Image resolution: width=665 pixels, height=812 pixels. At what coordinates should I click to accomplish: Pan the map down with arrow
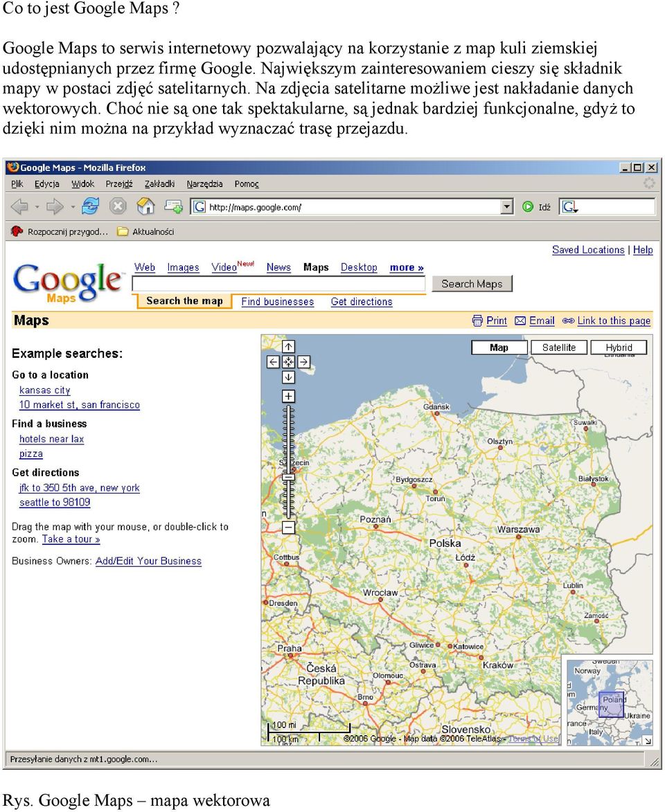289,377
